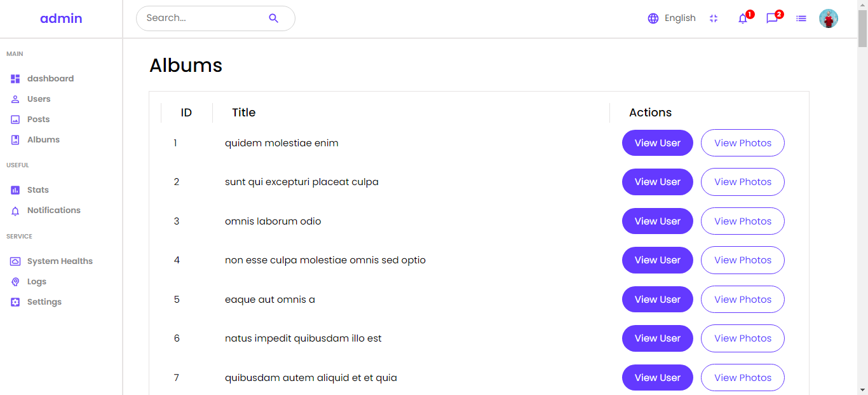Click the Actions column header
868x395 pixels.
(x=650, y=113)
